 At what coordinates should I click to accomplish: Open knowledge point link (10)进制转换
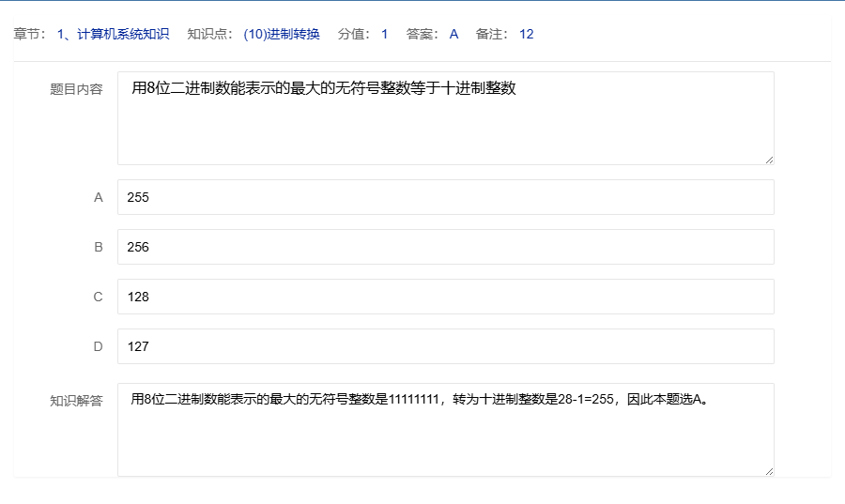[282, 35]
